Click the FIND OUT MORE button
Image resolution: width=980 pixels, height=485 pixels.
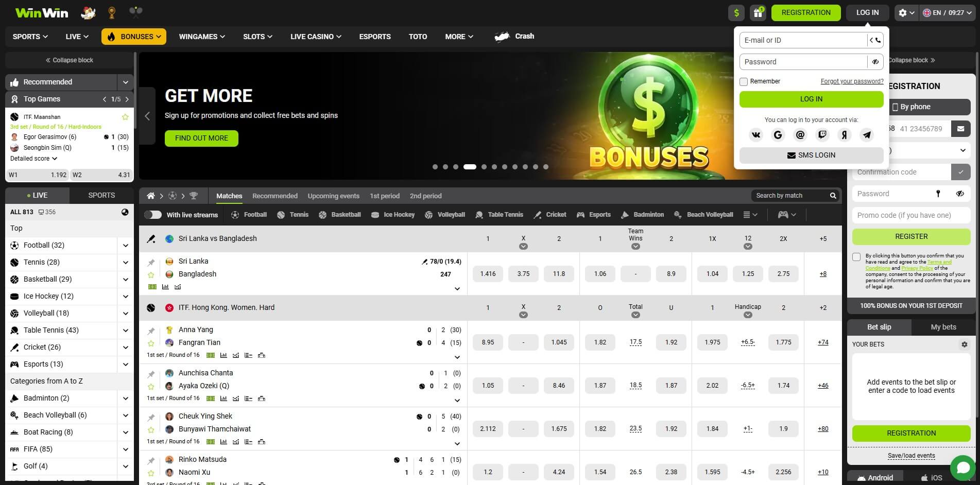point(201,138)
